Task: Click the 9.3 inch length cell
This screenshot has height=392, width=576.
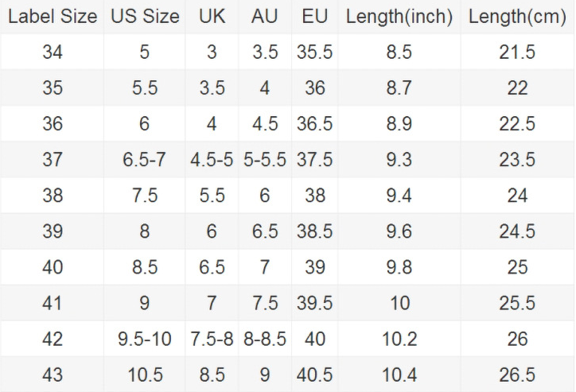Action: pos(399,160)
